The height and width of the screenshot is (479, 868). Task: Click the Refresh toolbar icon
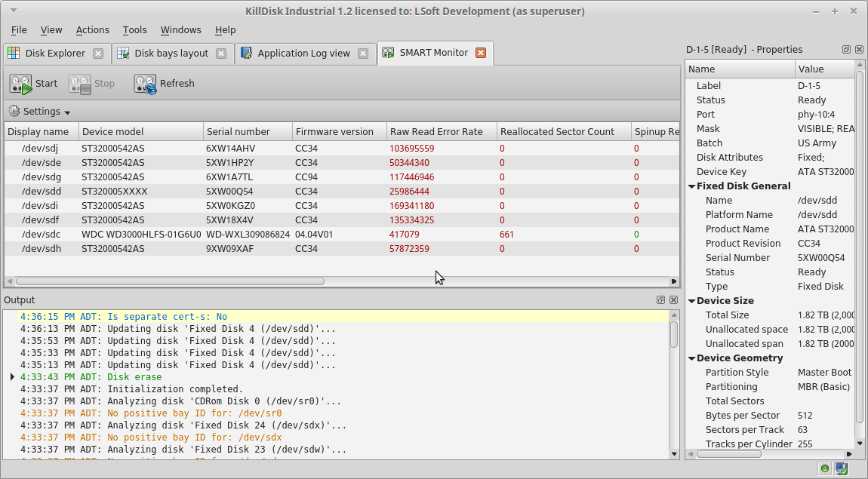(144, 84)
